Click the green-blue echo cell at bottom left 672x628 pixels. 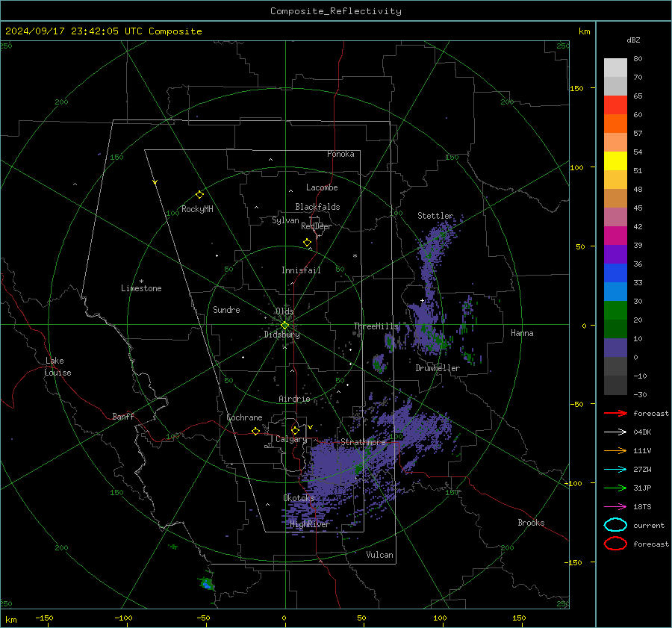(207, 583)
